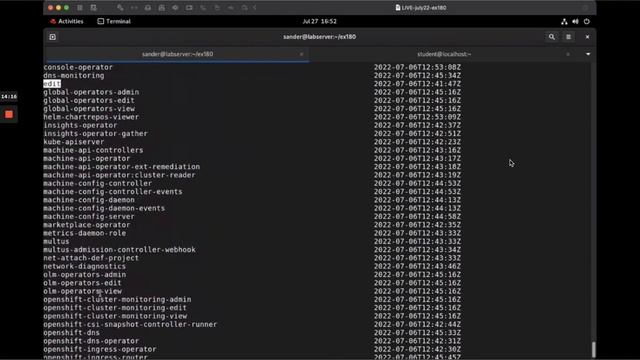Viewport: 640px width, 360px height.
Task: Close the sander@labserver tab
Action: pyautogui.click(x=301, y=54)
